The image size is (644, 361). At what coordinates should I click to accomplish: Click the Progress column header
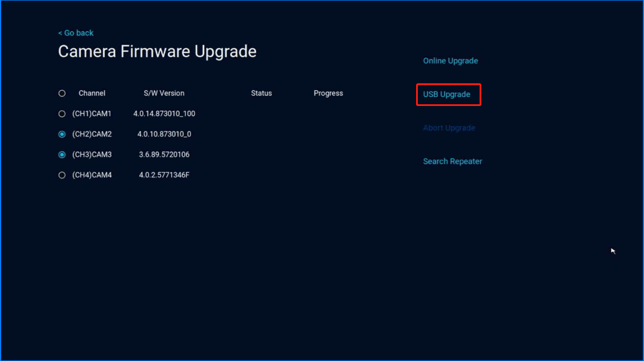pyautogui.click(x=328, y=94)
